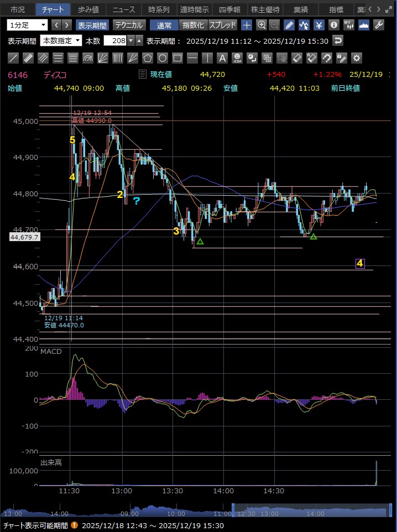Open the 1分足 timeframe dropdown
This screenshot has height=532, width=397.
pyautogui.click(x=27, y=25)
